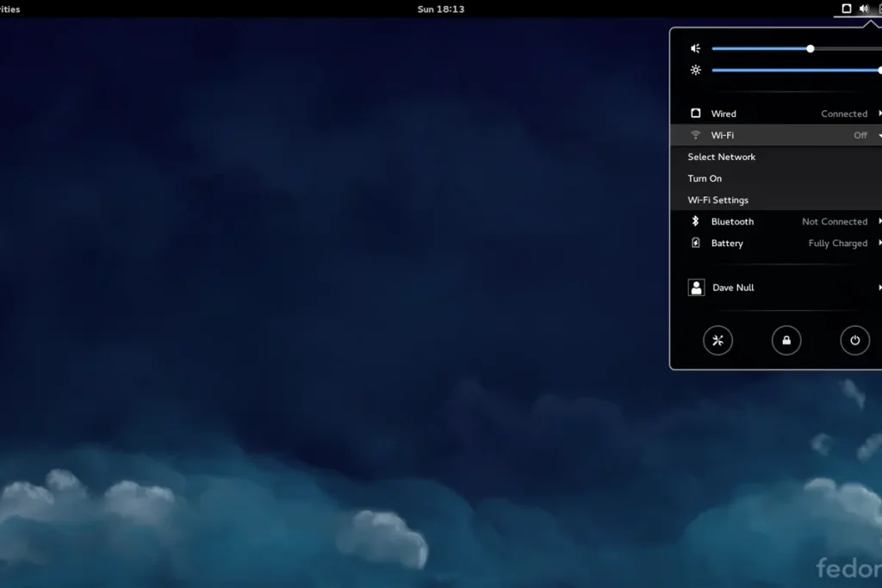The height and width of the screenshot is (588, 882).
Task: Click the user avatar icon for Dave Null
Action: tap(695, 287)
